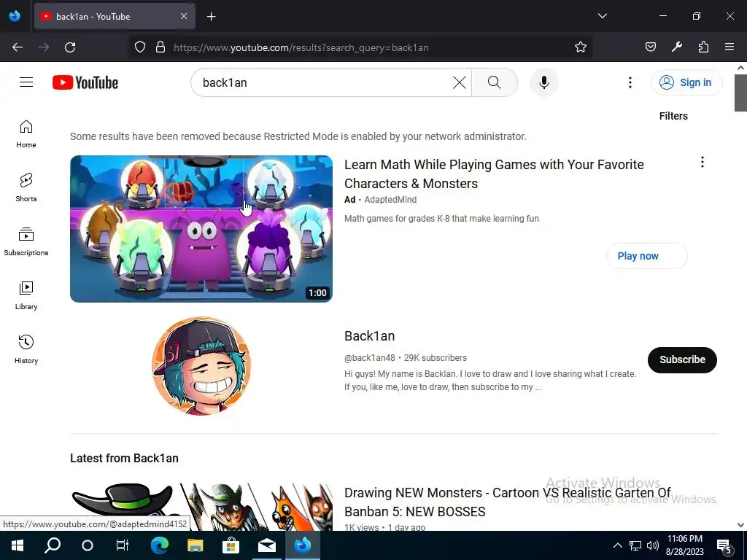
Task: Go back with the browser back arrow
Action: coord(18,47)
